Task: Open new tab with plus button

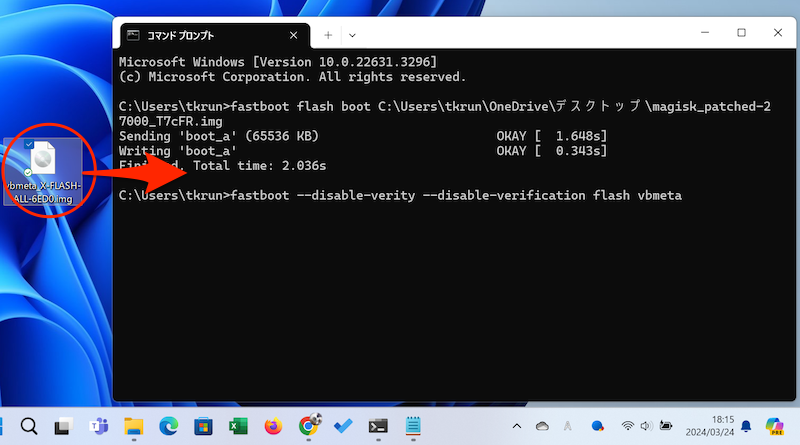Action: point(328,34)
